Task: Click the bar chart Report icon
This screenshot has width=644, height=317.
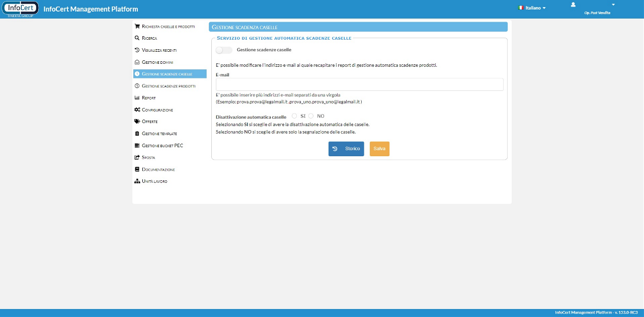Action: [137, 98]
